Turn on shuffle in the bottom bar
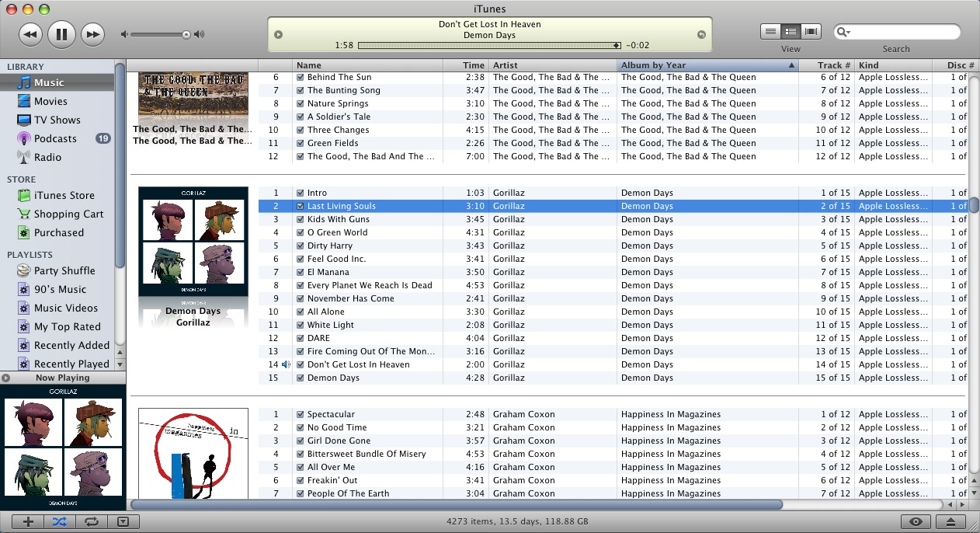This screenshot has height=533, width=980. [x=60, y=522]
